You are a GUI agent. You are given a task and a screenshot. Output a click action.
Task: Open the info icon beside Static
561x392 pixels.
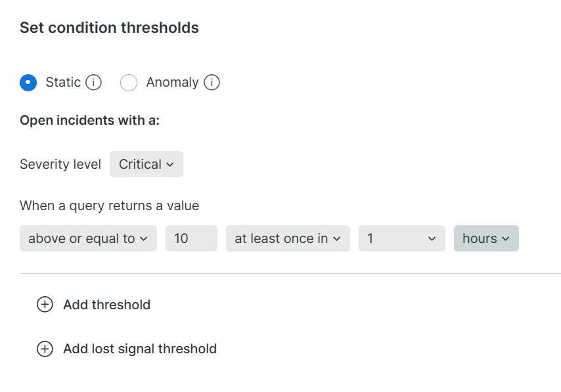click(x=93, y=83)
